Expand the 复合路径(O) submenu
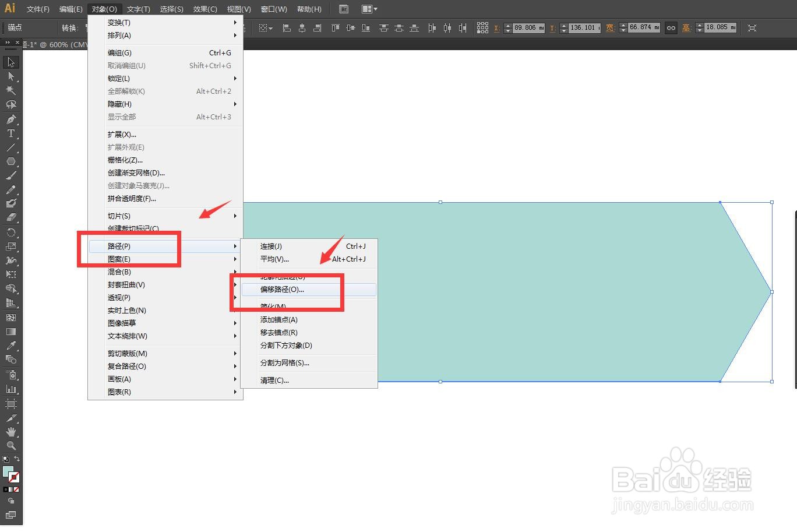 pyautogui.click(x=165, y=367)
